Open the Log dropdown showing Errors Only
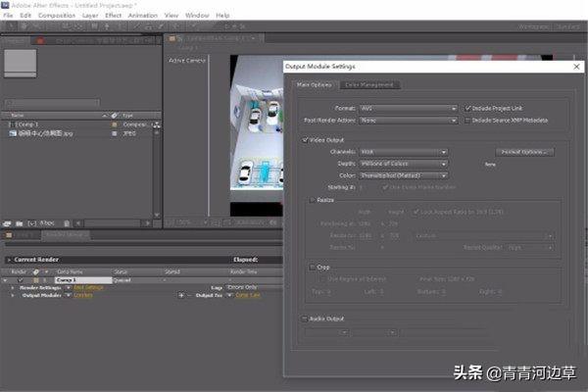588x392 pixels. [254, 287]
